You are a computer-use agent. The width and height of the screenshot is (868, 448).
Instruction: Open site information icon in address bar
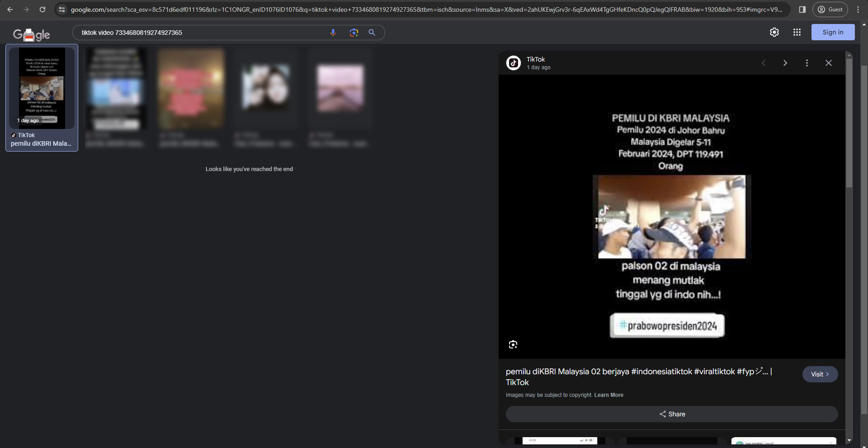(x=62, y=10)
